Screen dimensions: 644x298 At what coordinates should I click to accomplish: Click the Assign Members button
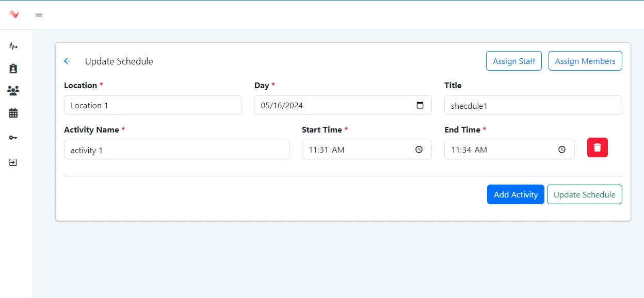click(x=585, y=61)
